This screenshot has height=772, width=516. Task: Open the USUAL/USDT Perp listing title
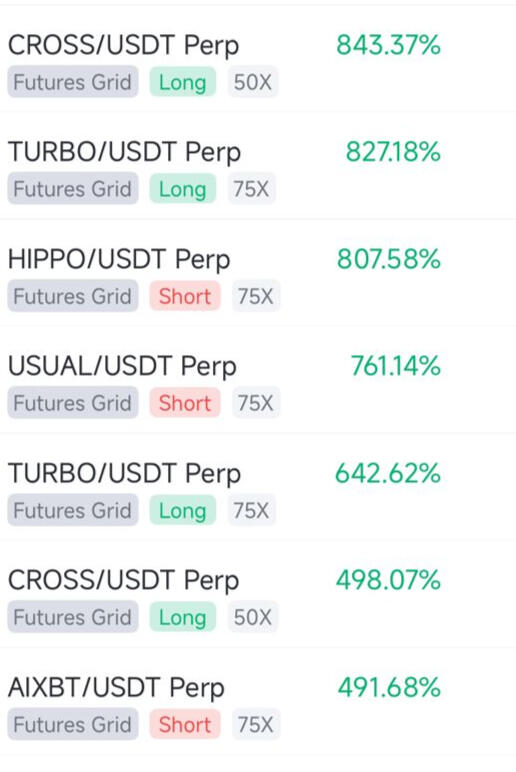click(122, 367)
